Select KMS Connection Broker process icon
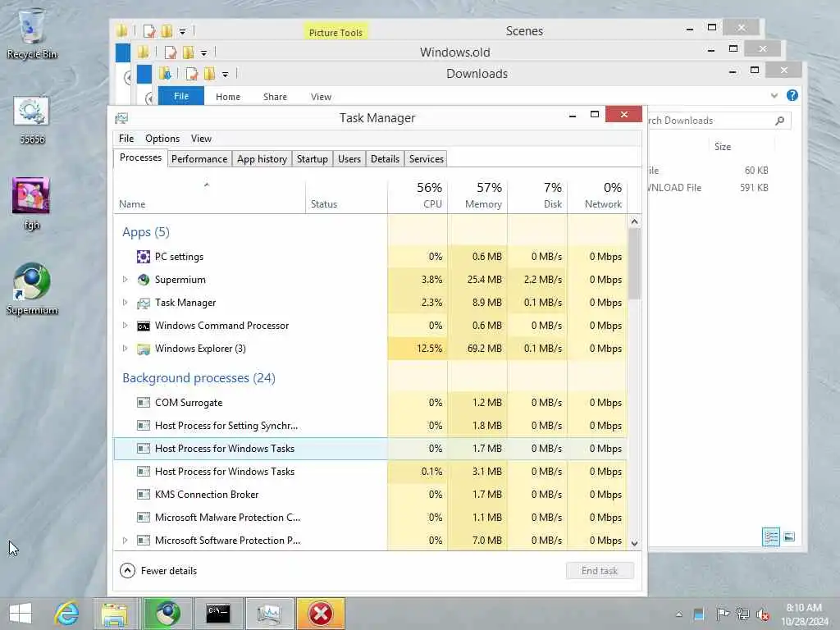Image resolution: width=840 pixels, height=630 pixels. tap(143, 495)
